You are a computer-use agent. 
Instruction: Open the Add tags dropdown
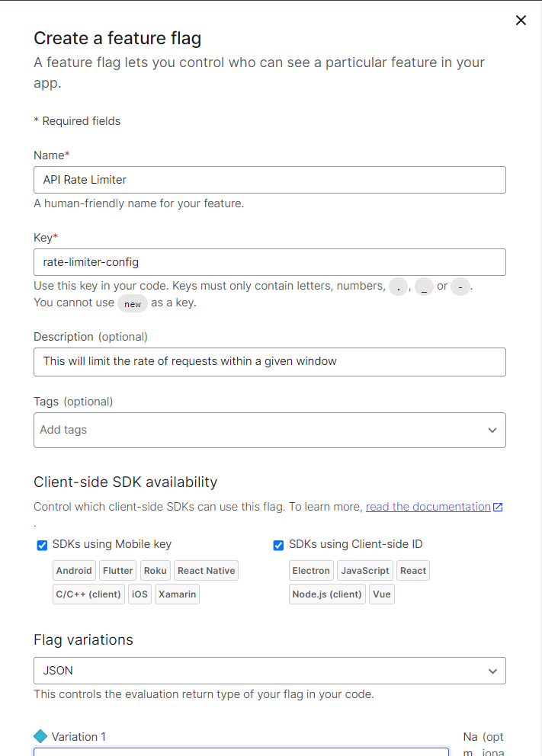point(270,430)
